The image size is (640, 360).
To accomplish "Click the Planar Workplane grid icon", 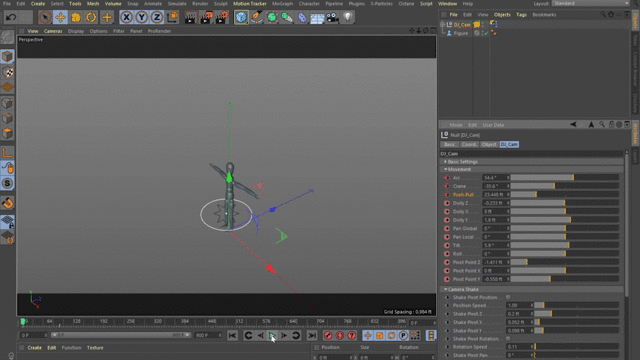I will [x=7, y=222].
